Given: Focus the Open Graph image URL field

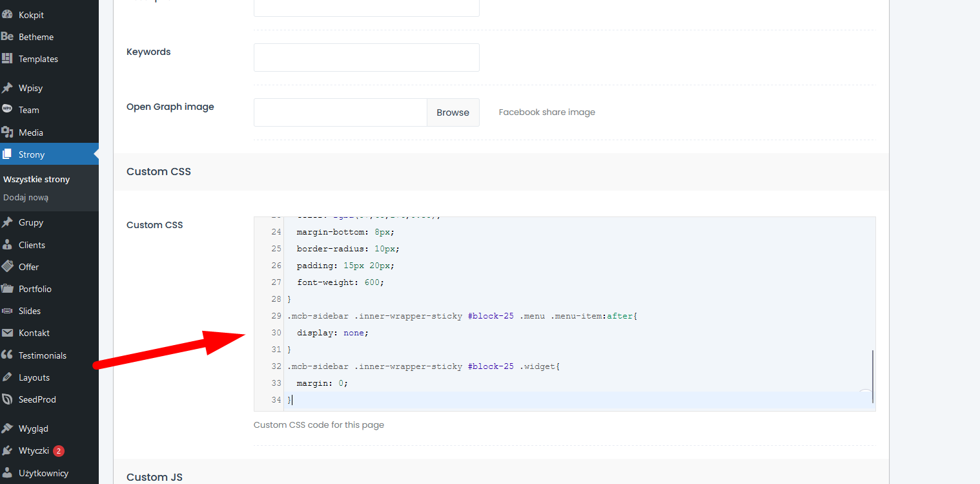Looking at the screenshot, I should click(340, 112).
